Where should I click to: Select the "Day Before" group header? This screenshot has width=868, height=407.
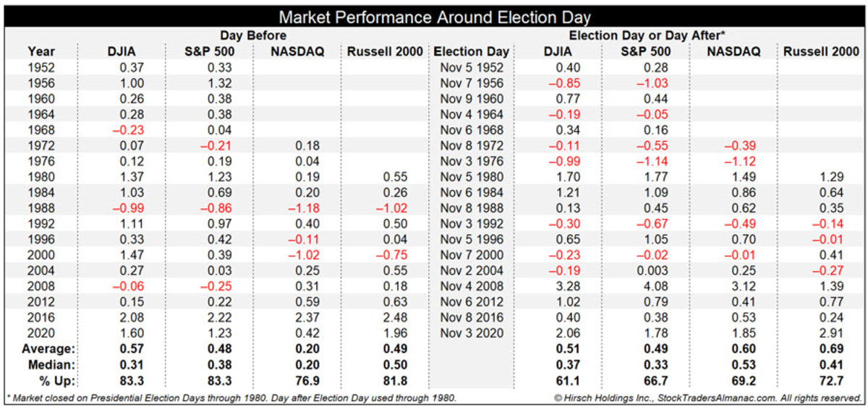point(253,35)
